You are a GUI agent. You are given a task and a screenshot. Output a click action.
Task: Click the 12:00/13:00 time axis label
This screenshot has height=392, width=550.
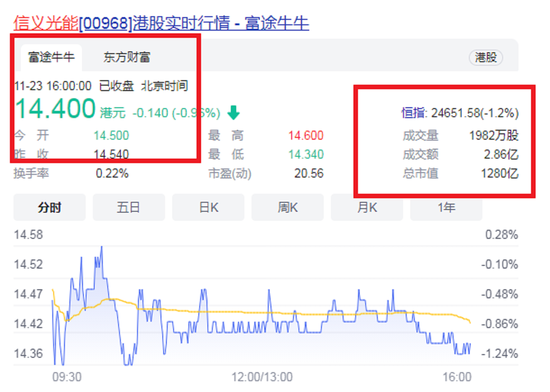click(262, 377)
